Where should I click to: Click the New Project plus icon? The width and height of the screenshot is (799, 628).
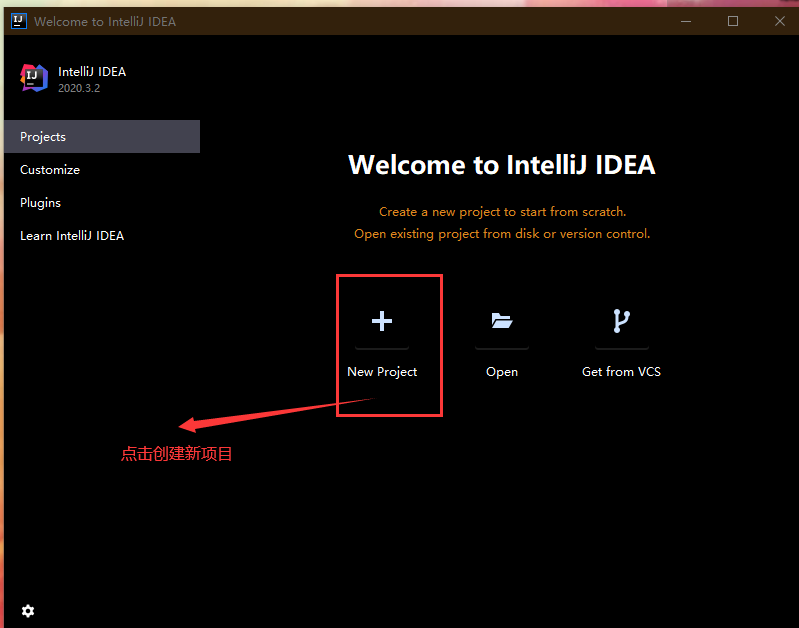pos(382,321)
